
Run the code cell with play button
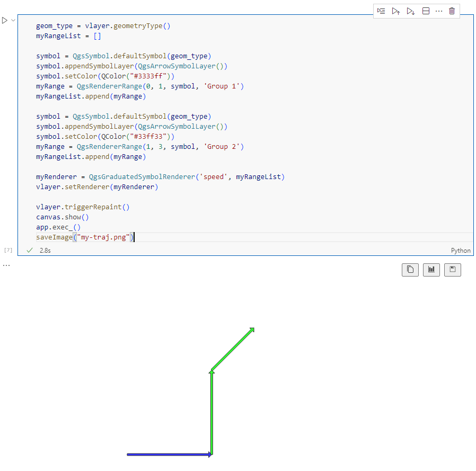[5, 20]
